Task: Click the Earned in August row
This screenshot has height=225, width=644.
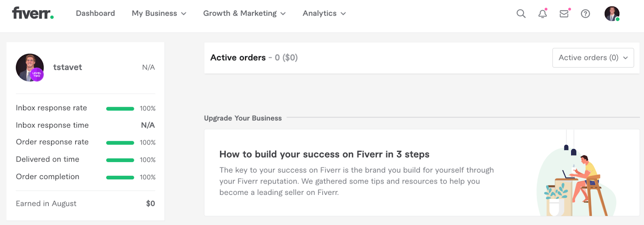Action: pos(85,204)
